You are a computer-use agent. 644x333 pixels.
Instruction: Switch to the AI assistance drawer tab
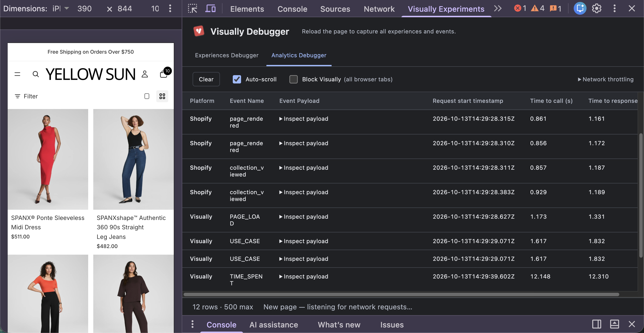273,324
